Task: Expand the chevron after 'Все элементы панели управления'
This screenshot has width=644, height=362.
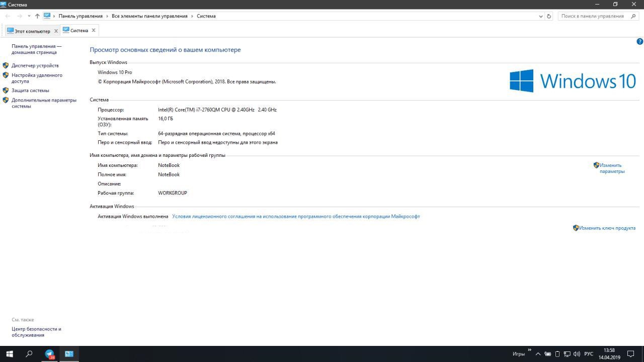Action: coord(192,16)
